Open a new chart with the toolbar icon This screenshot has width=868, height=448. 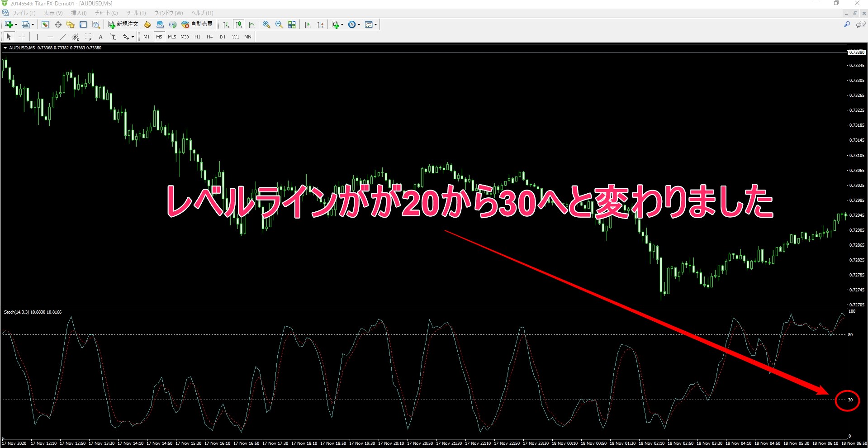[x=9, y=24]
